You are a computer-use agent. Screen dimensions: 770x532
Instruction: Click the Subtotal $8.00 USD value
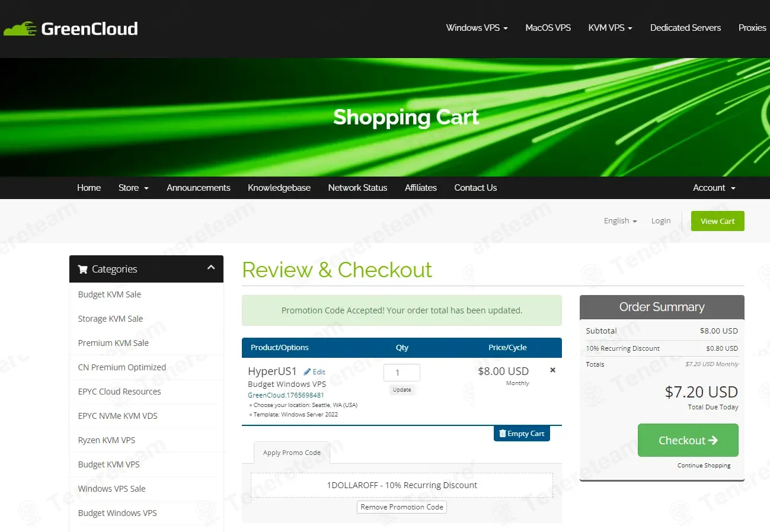718,331
